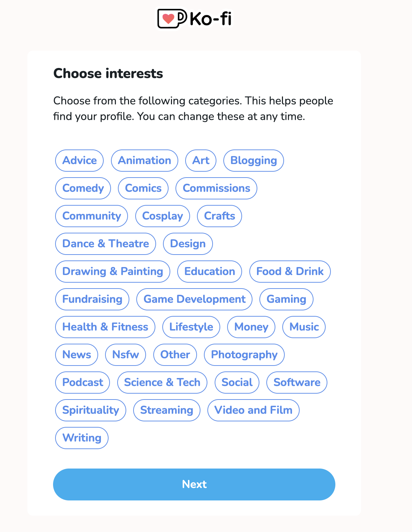This screenshot has width=412, height=532.
Task: Select the Art interest category
Action: pyautogui.click(x=200, y=160)
